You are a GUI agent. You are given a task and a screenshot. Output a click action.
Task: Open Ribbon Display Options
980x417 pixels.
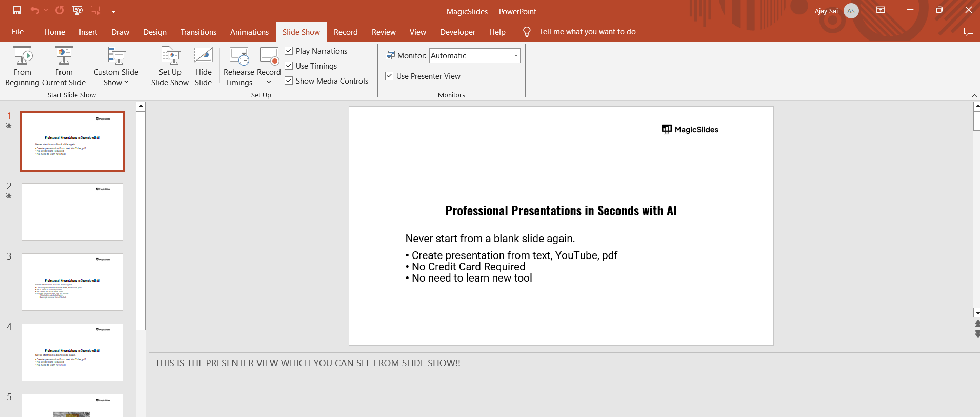(881, 10)
